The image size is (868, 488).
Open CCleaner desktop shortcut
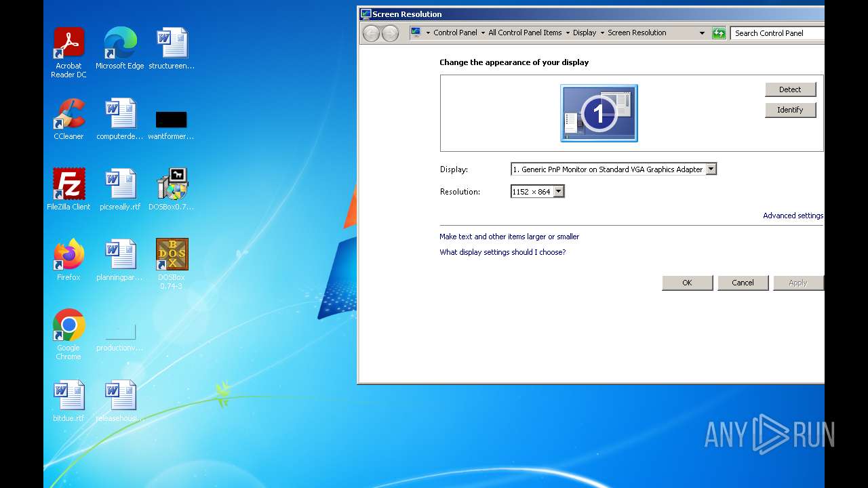click(68, 119)
